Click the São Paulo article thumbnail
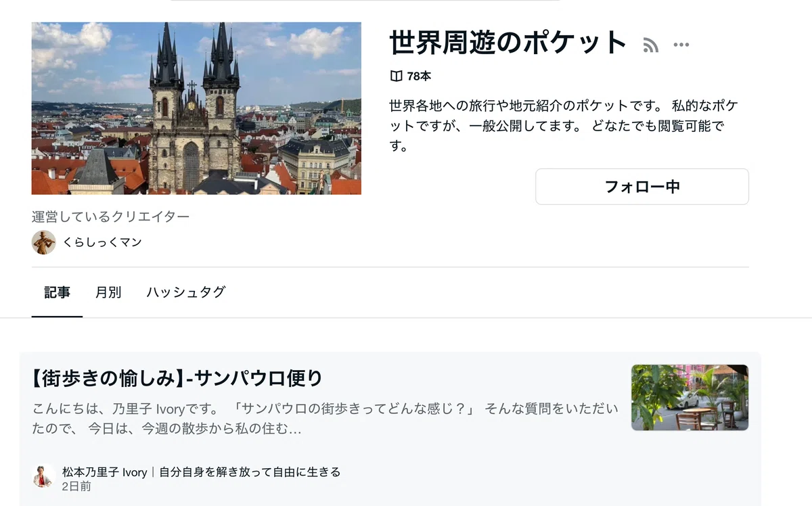The width and height of the screenshot is (812, 506). coord(690,398)
